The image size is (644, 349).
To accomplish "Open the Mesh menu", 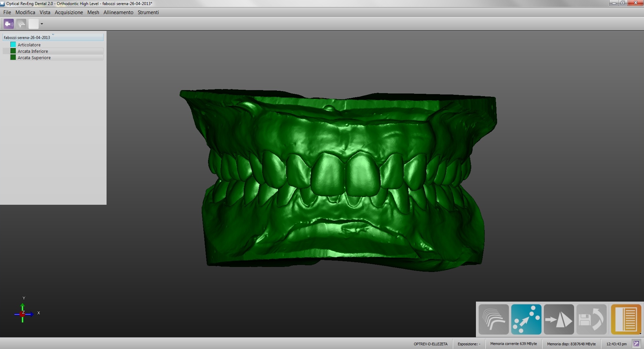I will 93,12.
